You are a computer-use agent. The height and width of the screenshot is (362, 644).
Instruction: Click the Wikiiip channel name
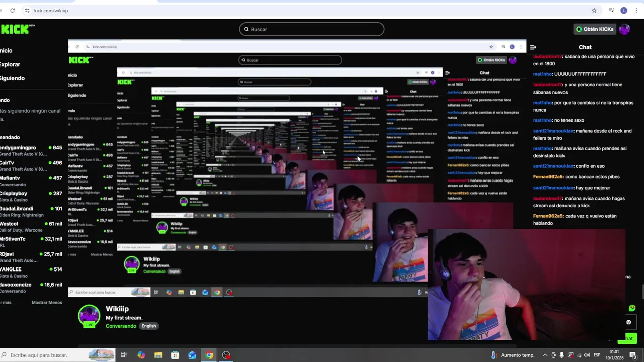coord(117,309)
